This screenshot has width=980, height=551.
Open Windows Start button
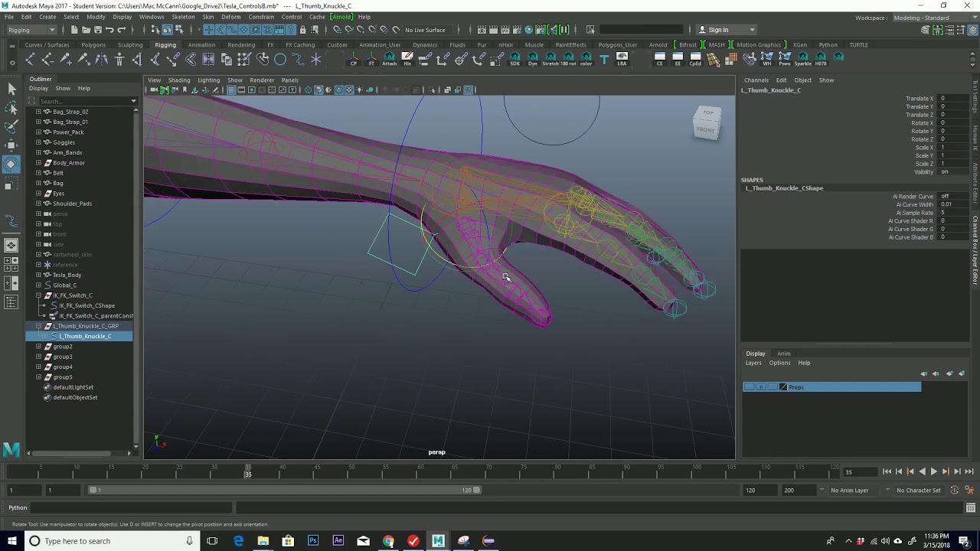click(11, 541)
